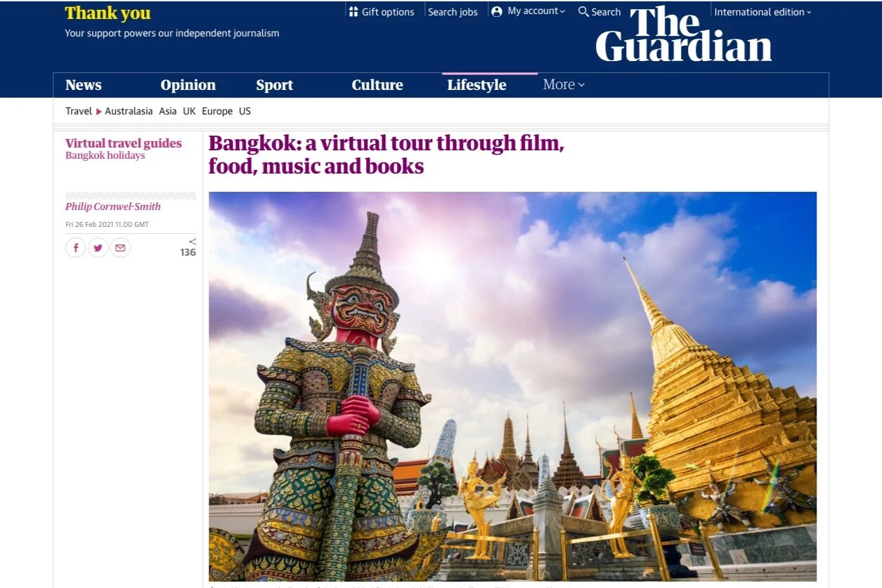Open the Opinion section tab
Screen dimensions: 882x588
click(x=188, y=85)
